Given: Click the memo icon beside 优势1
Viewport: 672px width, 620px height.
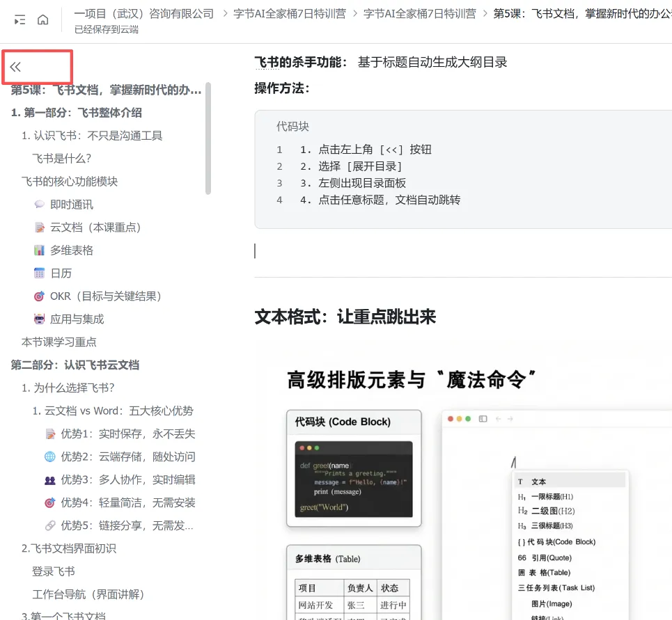Looking at the screenshot, I should point(50,434).
